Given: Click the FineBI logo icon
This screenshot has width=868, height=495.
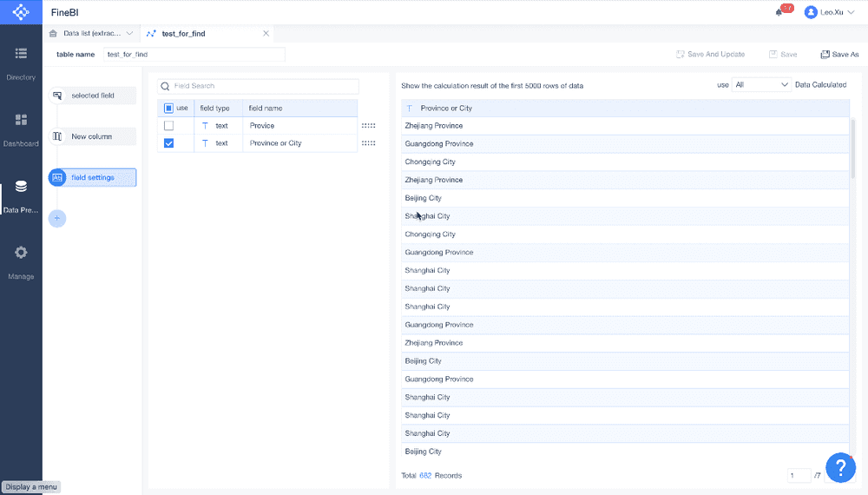Looking at the screenshot, I should pos(21,12).
